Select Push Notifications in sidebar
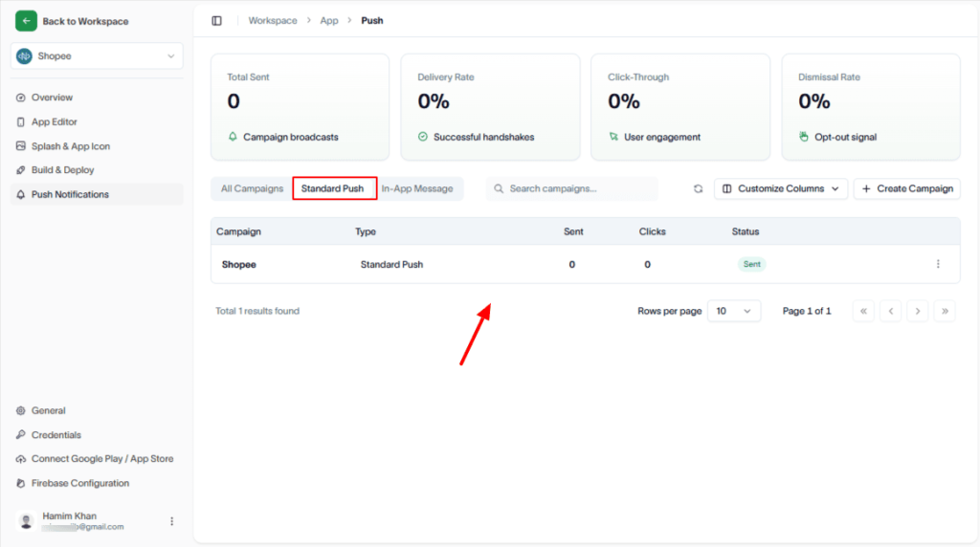 tap(97, 194)
